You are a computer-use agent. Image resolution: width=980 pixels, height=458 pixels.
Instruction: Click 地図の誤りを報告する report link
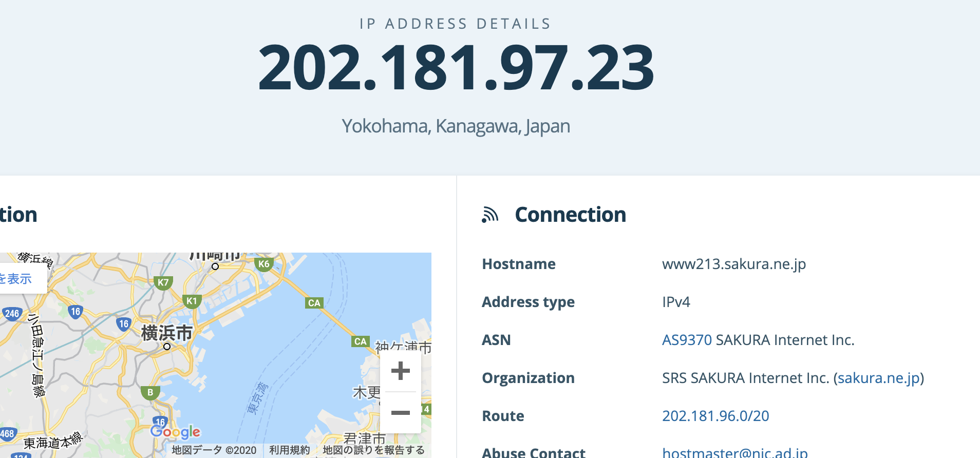tap(373, 450)
